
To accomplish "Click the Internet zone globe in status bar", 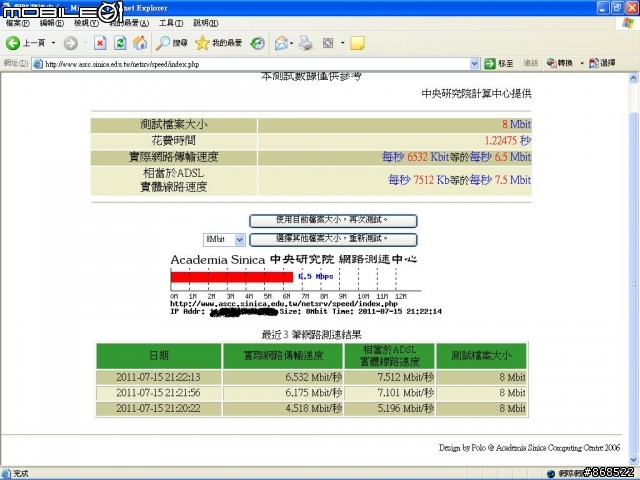I will [x=551, y=474].
